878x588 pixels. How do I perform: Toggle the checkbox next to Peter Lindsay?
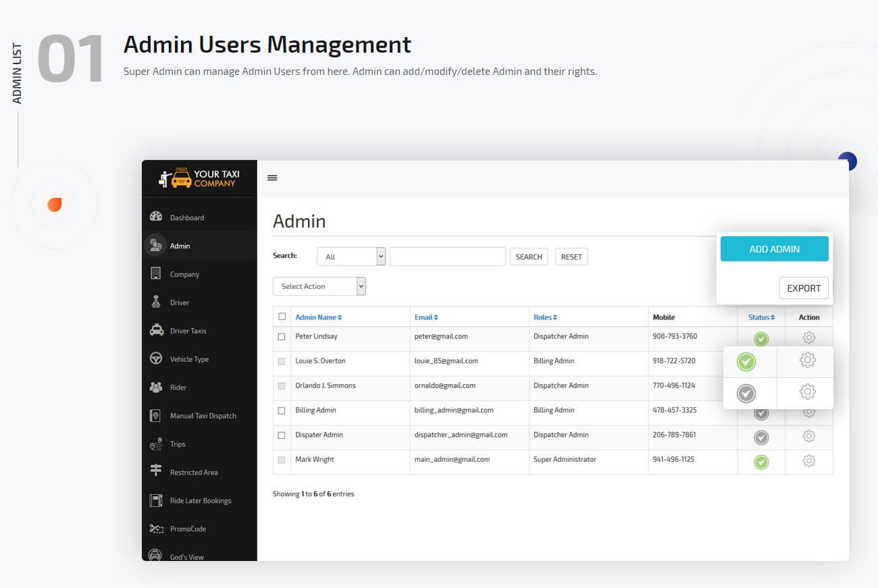pyautogui.click(x=282, y=337)
